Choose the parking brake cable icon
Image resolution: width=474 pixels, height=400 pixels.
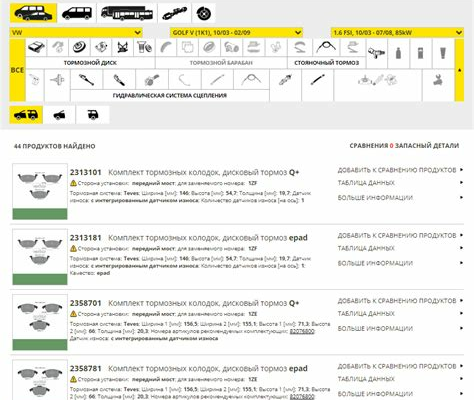coord(326,47)
